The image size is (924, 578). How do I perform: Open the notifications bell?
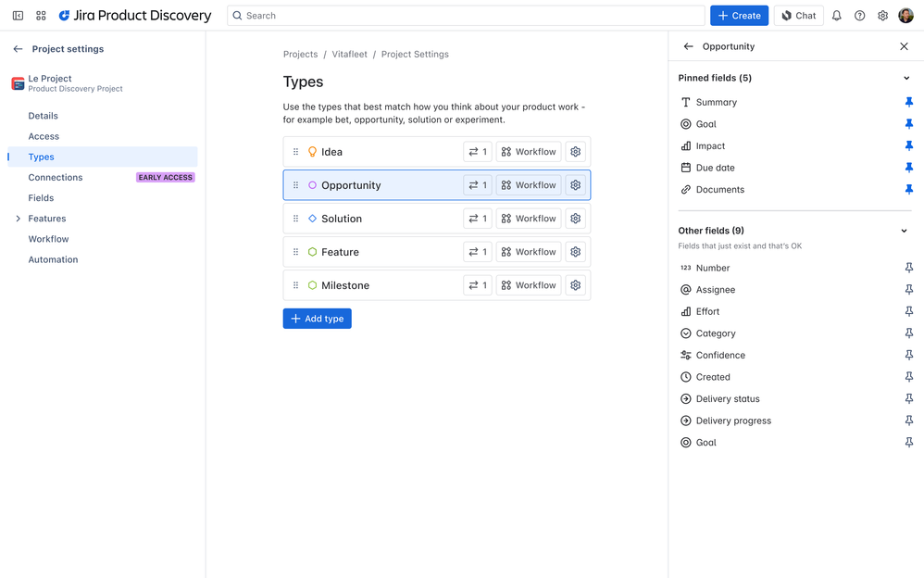pos(837,16)
